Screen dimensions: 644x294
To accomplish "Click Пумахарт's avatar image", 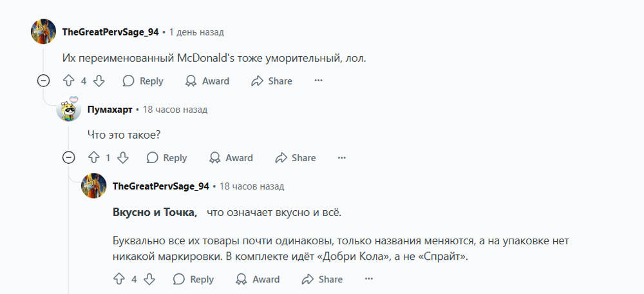I will coord(68,110).
